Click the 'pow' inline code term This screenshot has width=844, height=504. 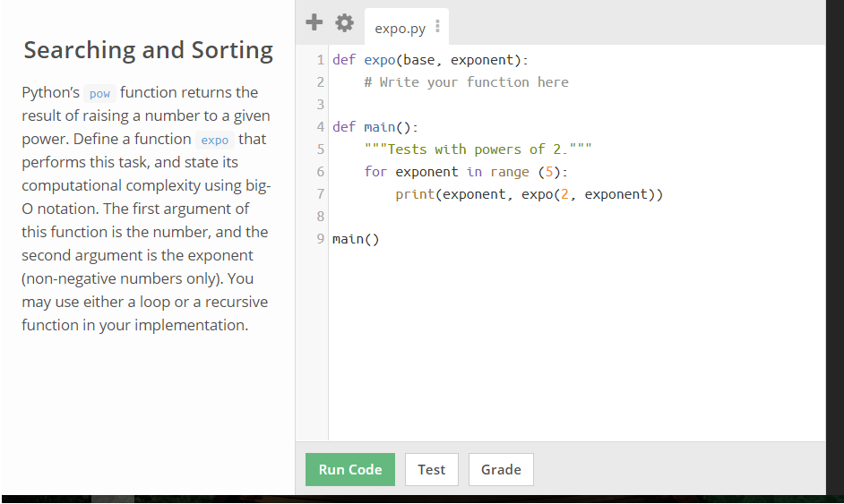[x=99, y=94]
